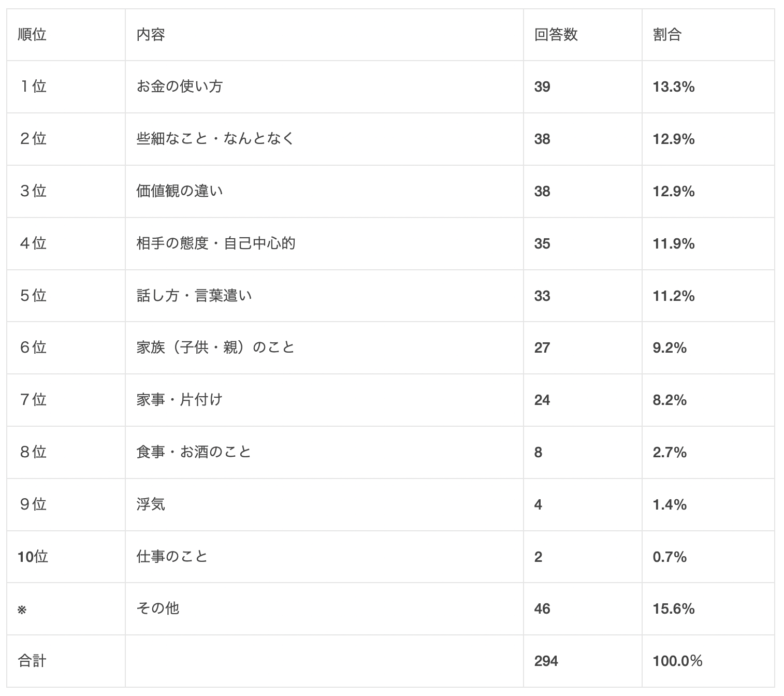Click the 話し方・言葉遣い cell
784x696 pixels.
tap(194, 296)
